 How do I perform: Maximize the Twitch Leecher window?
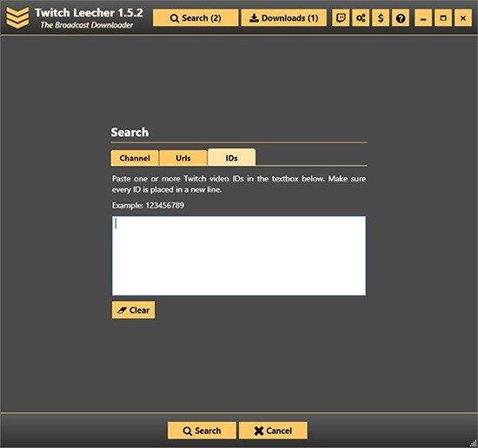pyautogui.click(x=443, y=18)
